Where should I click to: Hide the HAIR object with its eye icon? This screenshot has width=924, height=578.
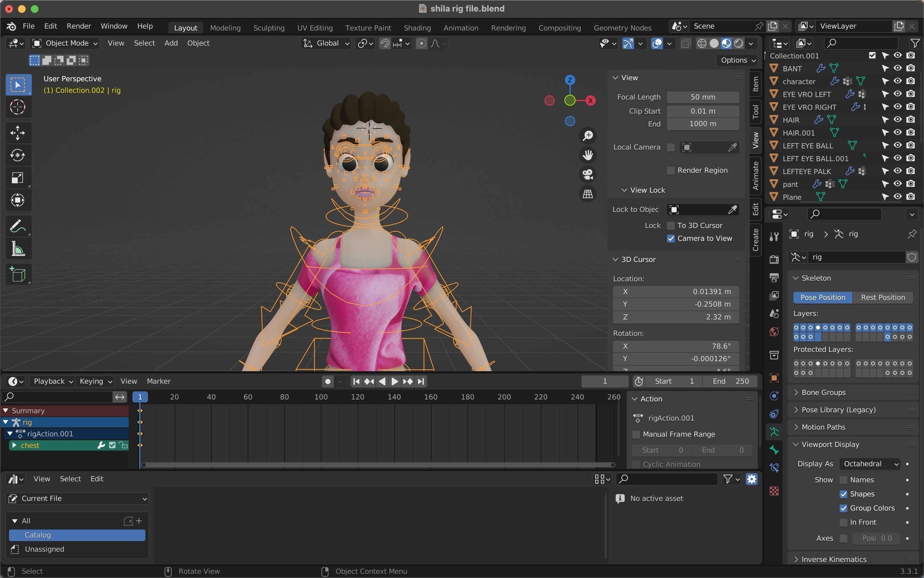(x=898, y=120)
